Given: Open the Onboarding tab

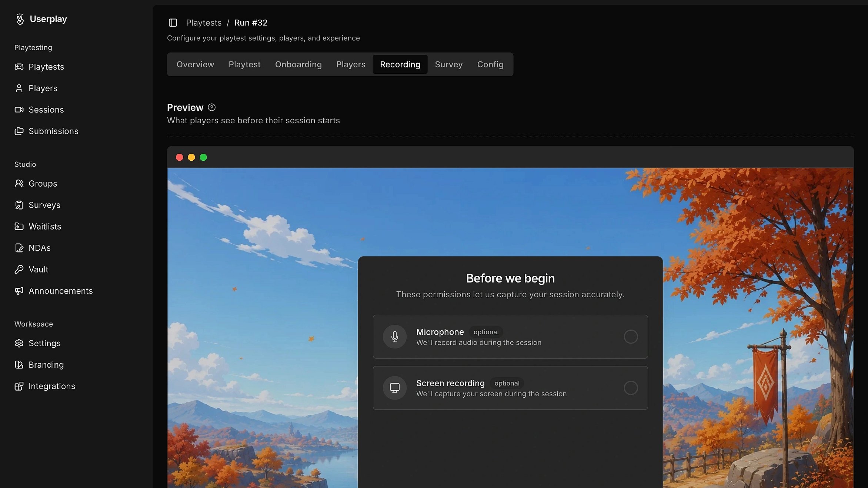Looking at the screenshot, I should click(x=298, y=64).
